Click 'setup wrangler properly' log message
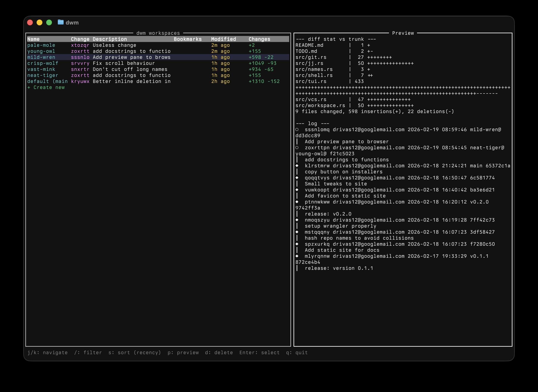The height and width of the screenshot is (392, 538). tap(341, 226)
